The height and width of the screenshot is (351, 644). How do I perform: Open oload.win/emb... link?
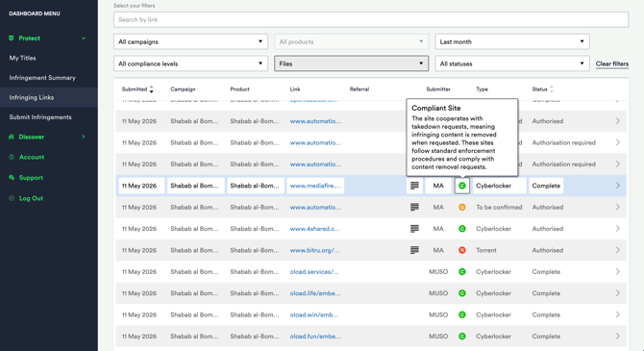tap(313, 314)
